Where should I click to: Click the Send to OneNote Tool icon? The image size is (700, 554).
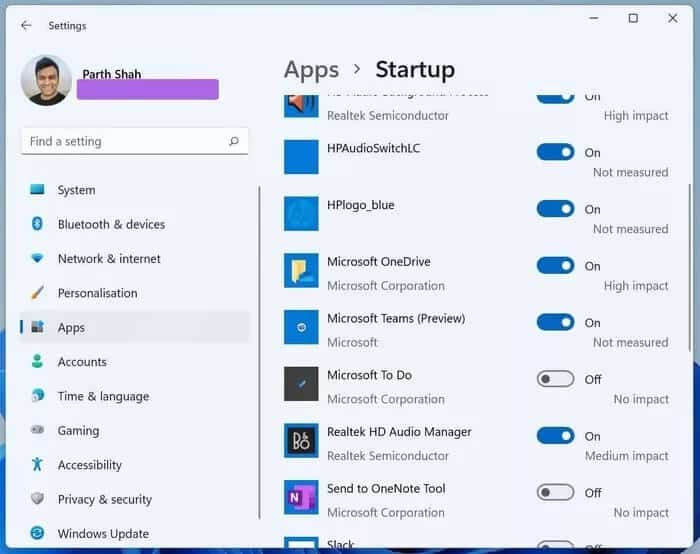[301, 497]
